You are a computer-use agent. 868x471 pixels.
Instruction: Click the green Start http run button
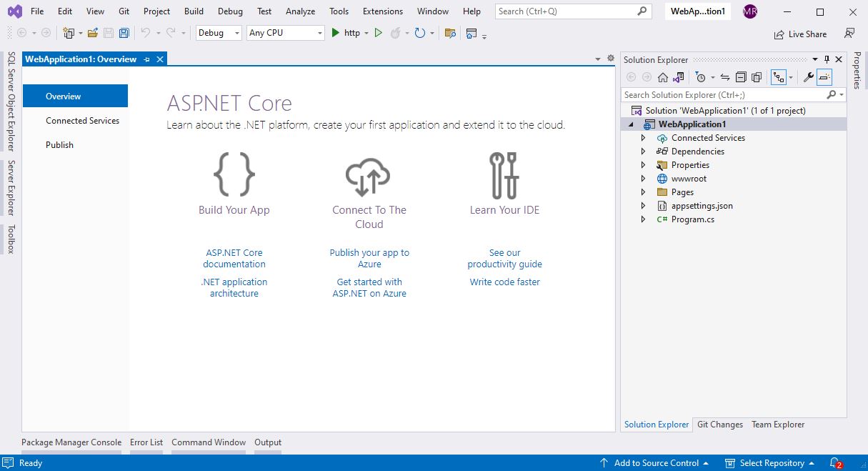pos(336,33)
